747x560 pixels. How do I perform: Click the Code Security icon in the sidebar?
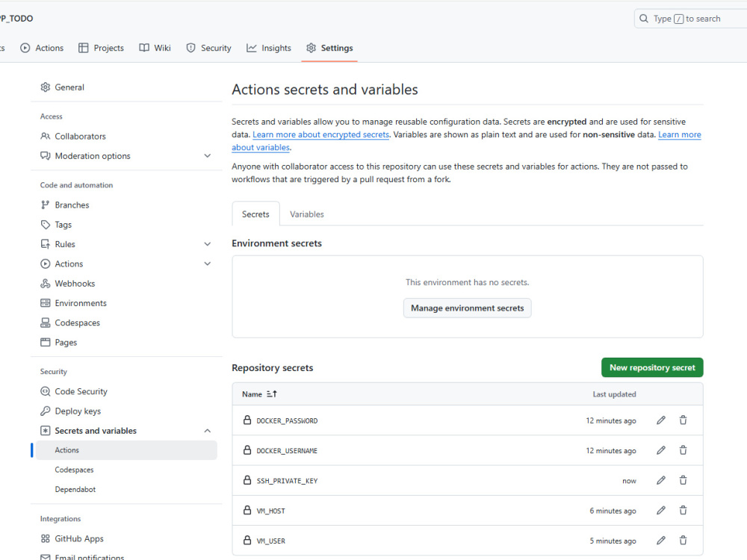46,391
